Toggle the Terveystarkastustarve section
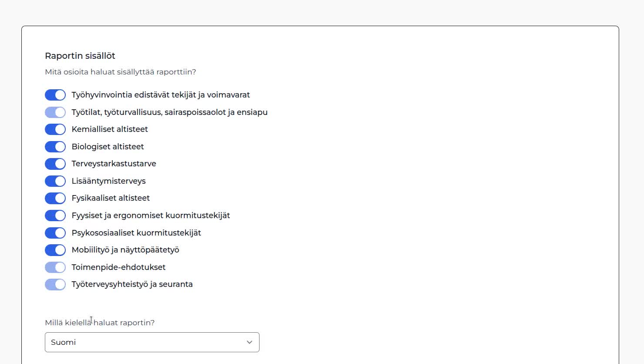The width and height of the screenshot is (644, 364). pos(55,164)
